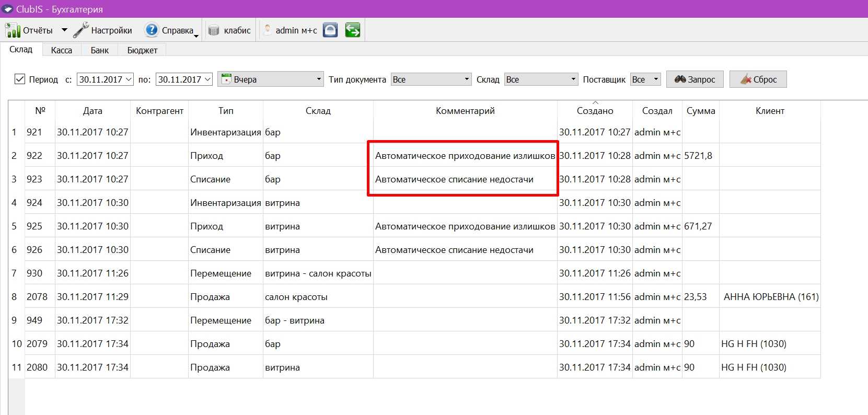Select row header number 7
The height and width of the screenshot is (415, 868).
tap(16, 273)
